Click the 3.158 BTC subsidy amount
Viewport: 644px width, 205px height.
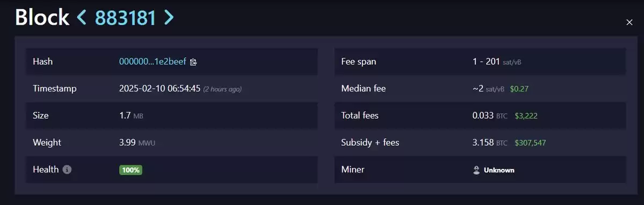(490, 143)
